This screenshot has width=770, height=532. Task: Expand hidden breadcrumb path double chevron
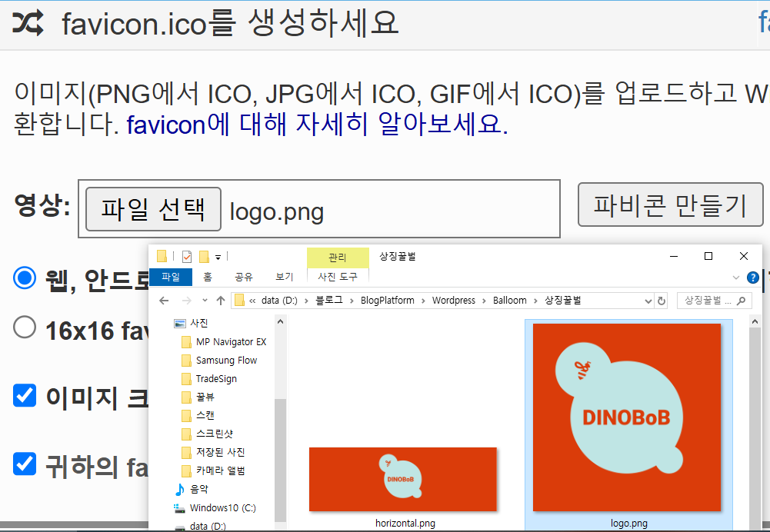pyautogui.click(x=252, y=301)
